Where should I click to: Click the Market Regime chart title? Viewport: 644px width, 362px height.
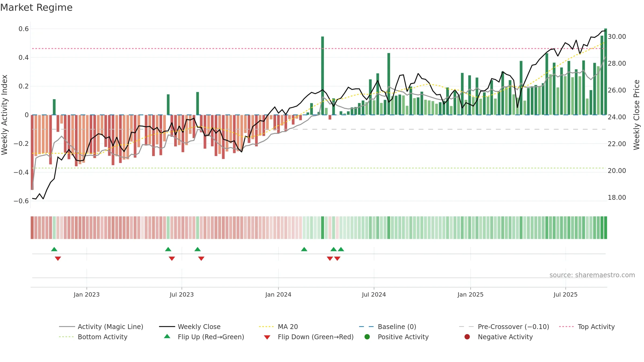pyautogui.click(x=36, y=8)
